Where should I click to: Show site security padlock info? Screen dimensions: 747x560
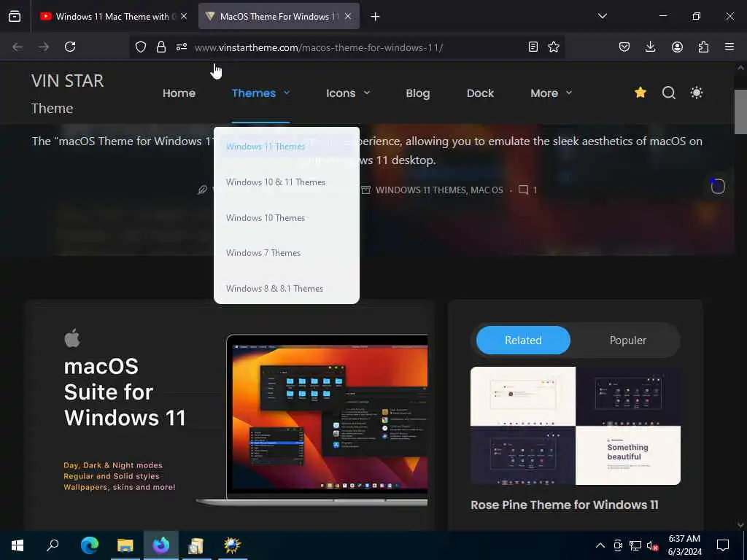pos(161,47)
